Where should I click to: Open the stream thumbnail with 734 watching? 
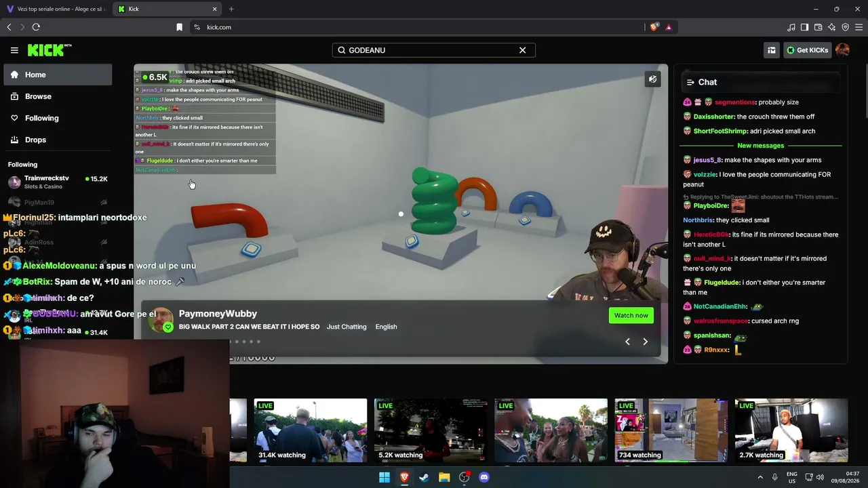tap(671, 430)
